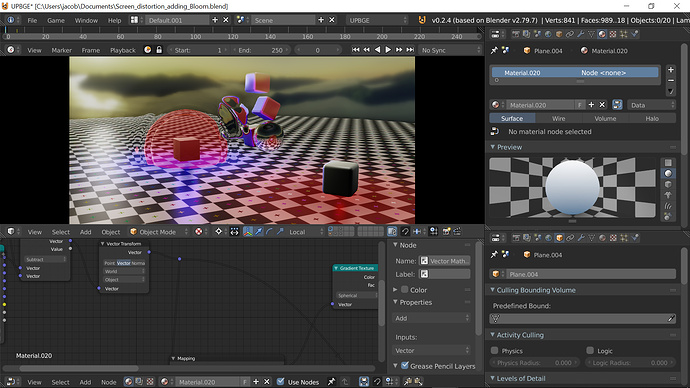Click the node Name field Vector Math
This screenshot has height=388, width=690.
pos(444,261)
